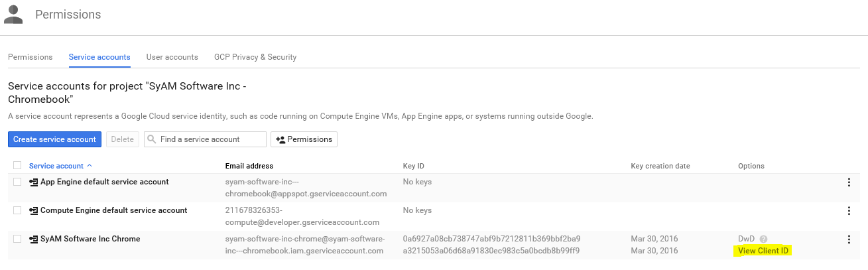This screenshot has width=868, height=270.
Task: Click the Compute Engine service account key icon
Action: tap(33, 211)
